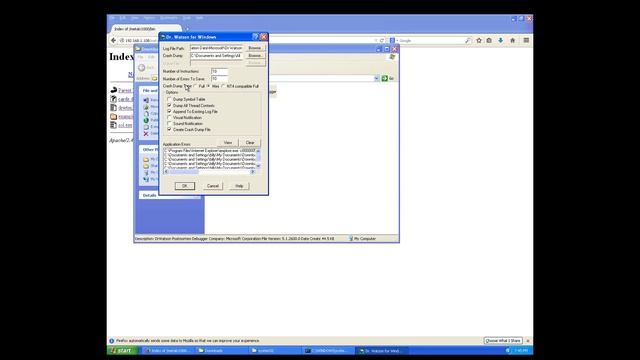Click Dr. Watson for Windows taskbar button

pos(383,351)
